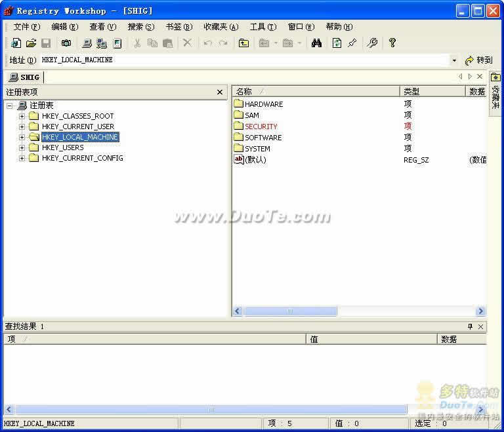
Task: Open the 收藏夹(A) menu
Action: (x=221, y=27)
